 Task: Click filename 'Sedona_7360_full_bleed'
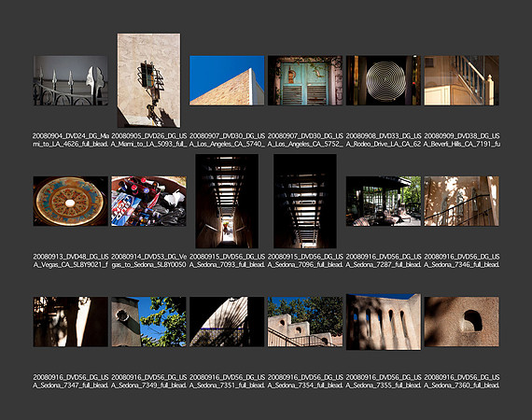pyautogui.click(x=461, y=382)
